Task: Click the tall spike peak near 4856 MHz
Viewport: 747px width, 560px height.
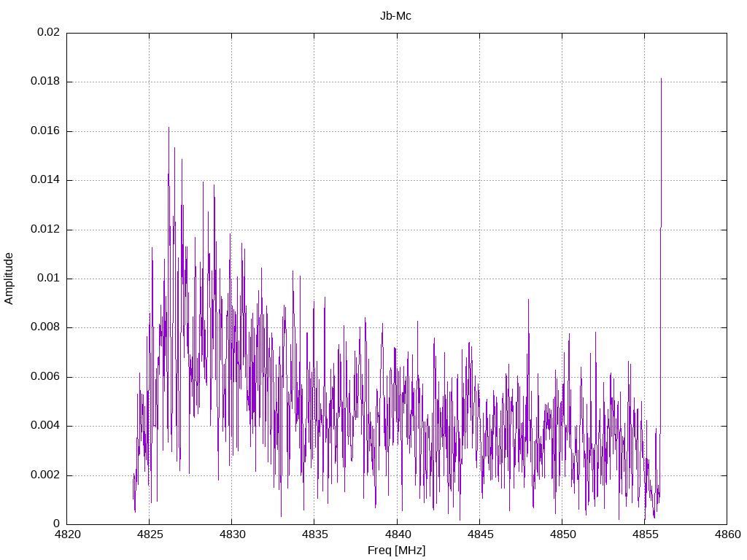Action: (x=661, y=79)
